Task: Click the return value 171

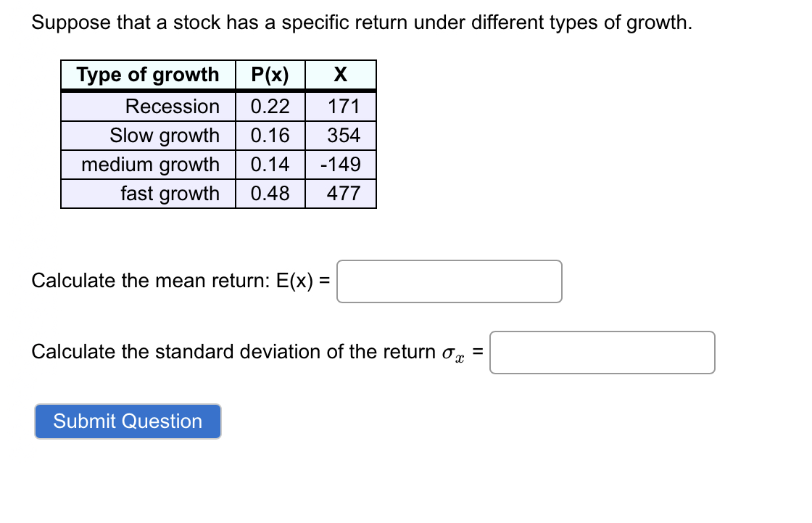Action: (x=340, y=106)
